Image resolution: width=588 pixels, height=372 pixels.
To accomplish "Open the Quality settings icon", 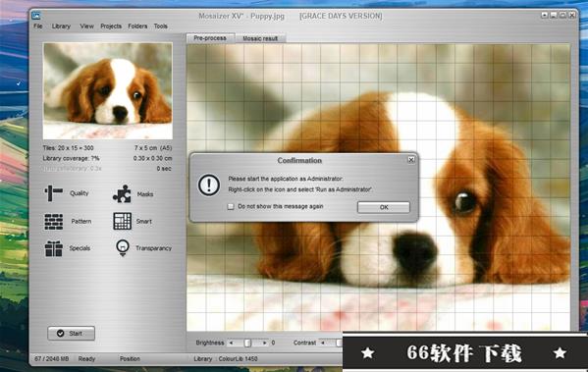I will [53, 193].
